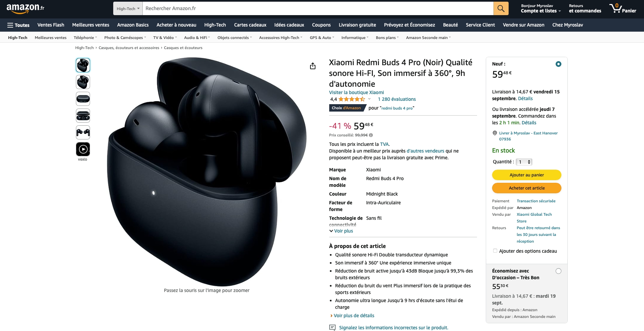Select the D'occasion – Très Bon radio button

tap(558, 271)
